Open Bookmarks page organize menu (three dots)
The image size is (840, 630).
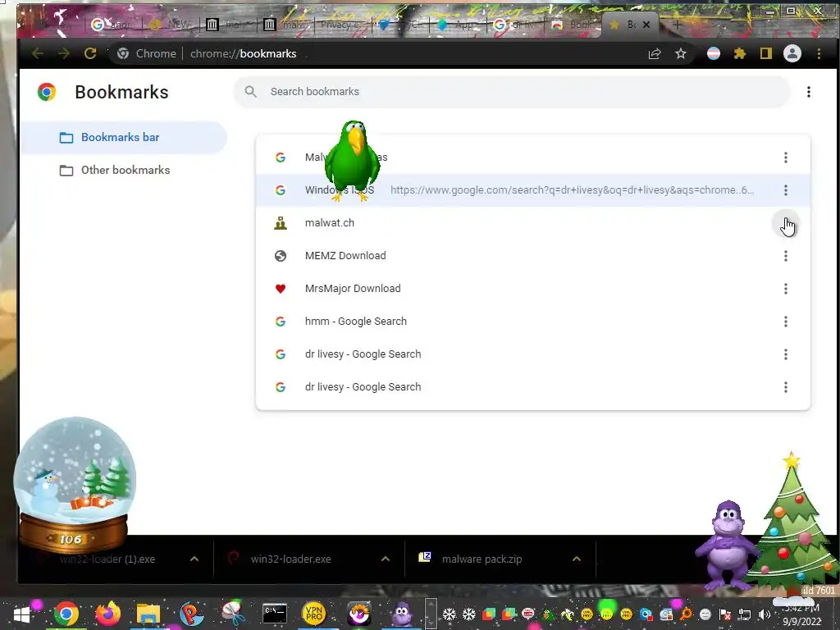[x=808, y=92]
